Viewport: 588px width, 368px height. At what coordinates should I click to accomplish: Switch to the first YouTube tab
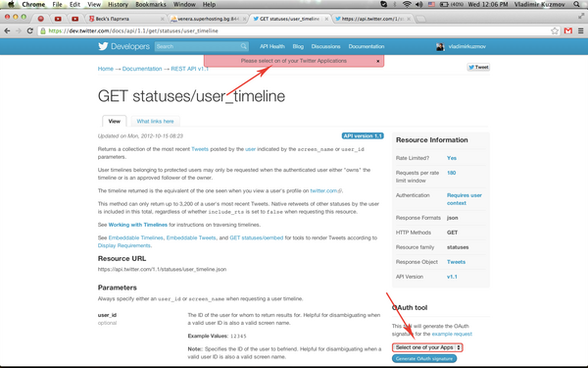pyautogui.click(x=58, y=19)
